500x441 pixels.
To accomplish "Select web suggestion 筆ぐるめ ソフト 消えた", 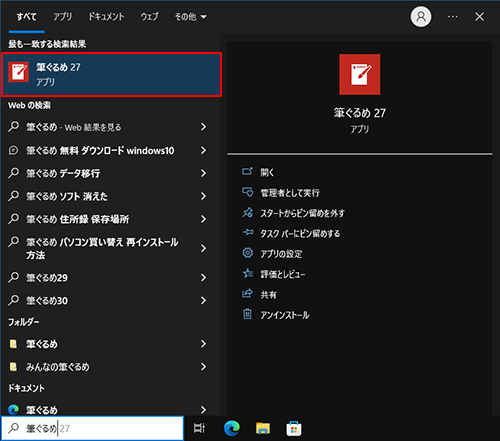I will pos(67,196).
